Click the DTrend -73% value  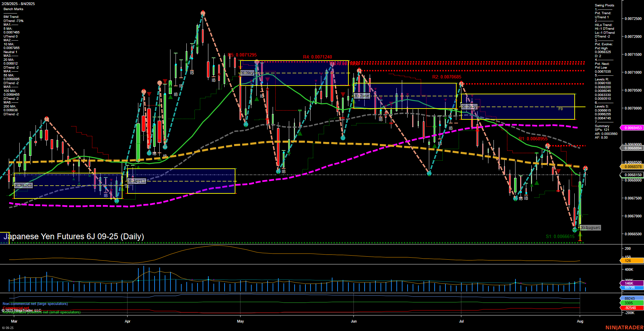(14, 21)
